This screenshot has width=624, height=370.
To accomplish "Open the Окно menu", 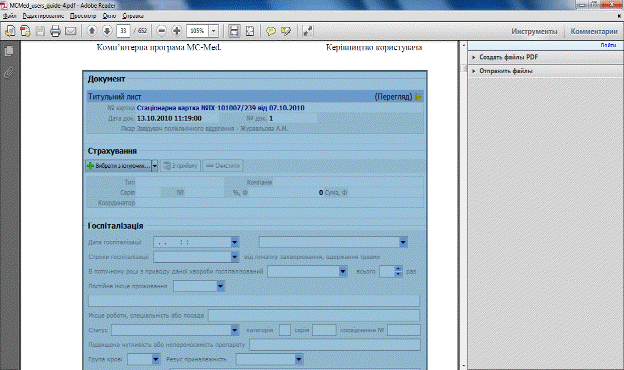I will pos(109,16).
